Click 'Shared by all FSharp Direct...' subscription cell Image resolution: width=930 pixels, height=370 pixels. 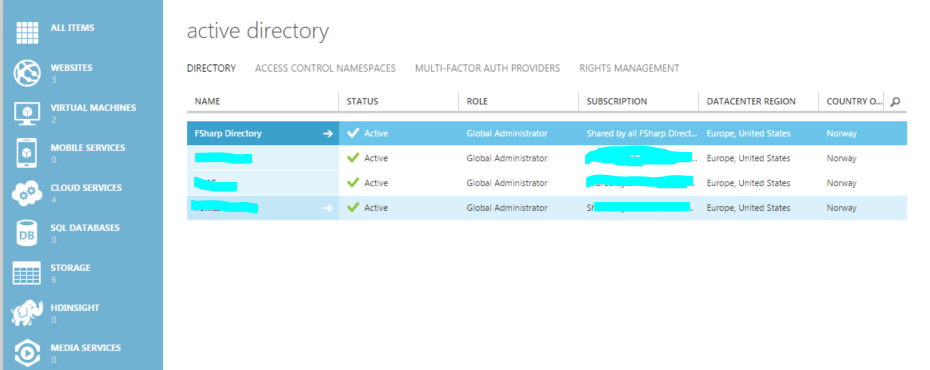[x=642, y=133]
